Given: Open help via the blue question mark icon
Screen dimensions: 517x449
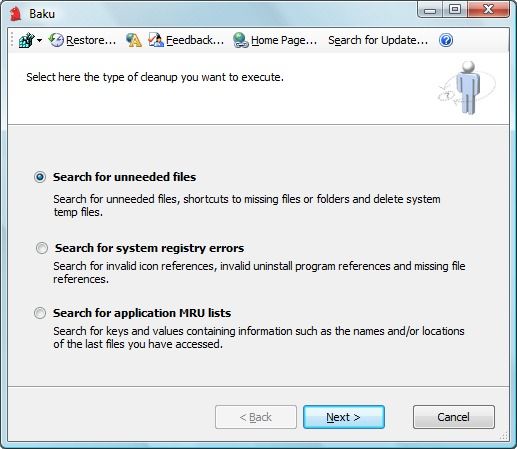Looking at the screenshot, I should click(x=446, y=40).
